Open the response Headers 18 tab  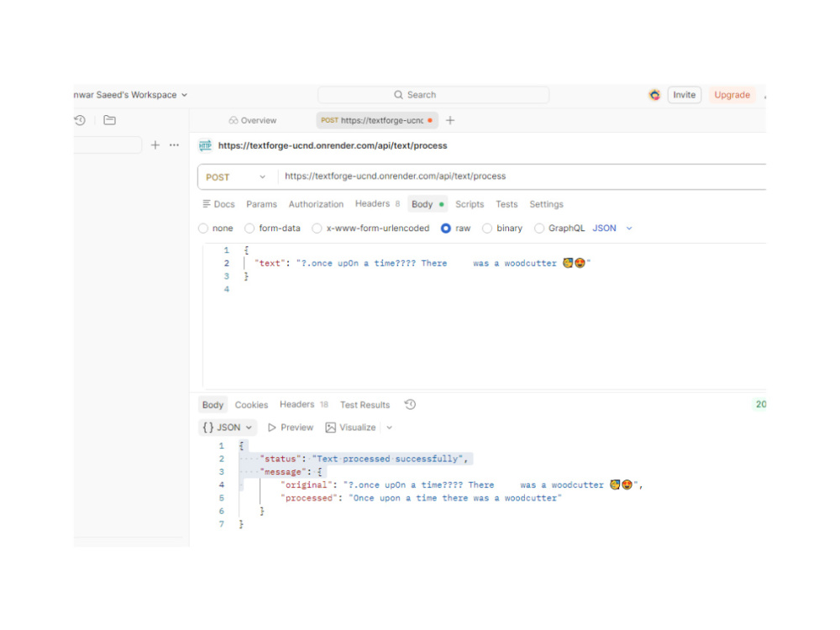pyautogui.click(x=304, y=405)
